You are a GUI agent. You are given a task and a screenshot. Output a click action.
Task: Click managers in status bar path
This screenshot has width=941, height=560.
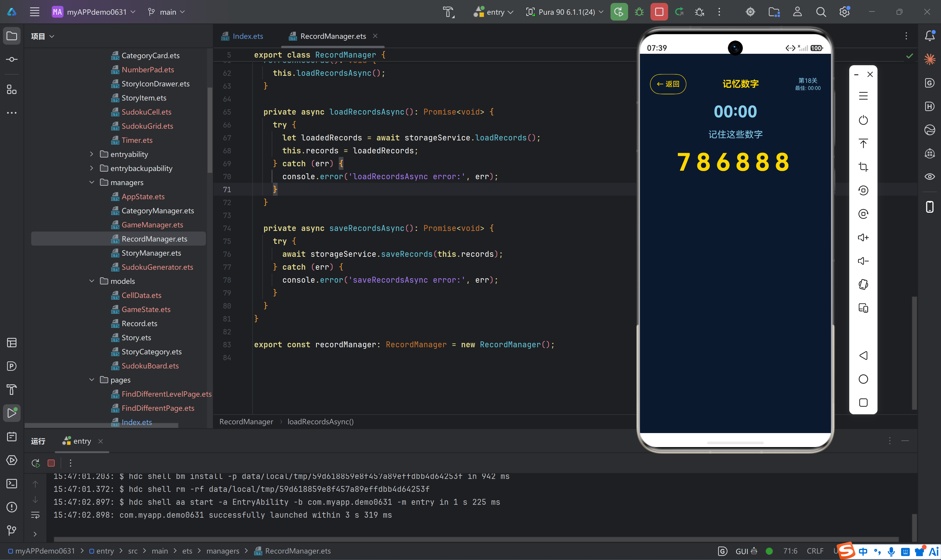coord(223,551)
